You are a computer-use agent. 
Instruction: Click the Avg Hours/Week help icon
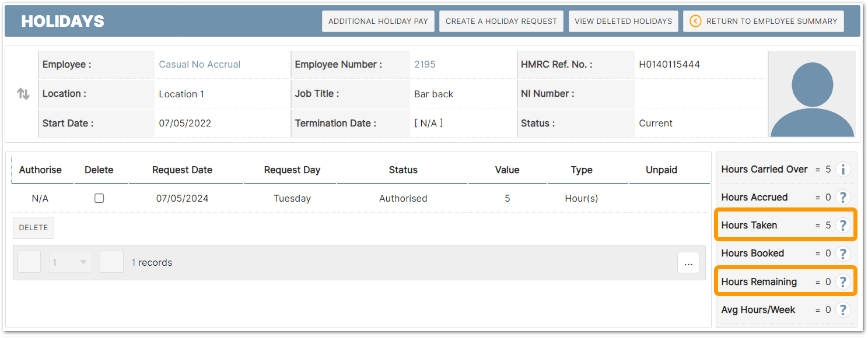[x=843, y=310]
